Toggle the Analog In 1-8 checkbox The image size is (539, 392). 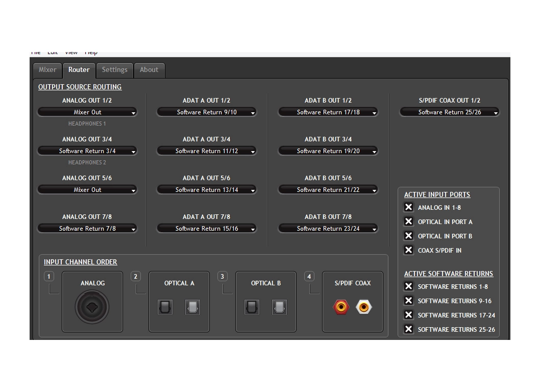click(408, 207)
